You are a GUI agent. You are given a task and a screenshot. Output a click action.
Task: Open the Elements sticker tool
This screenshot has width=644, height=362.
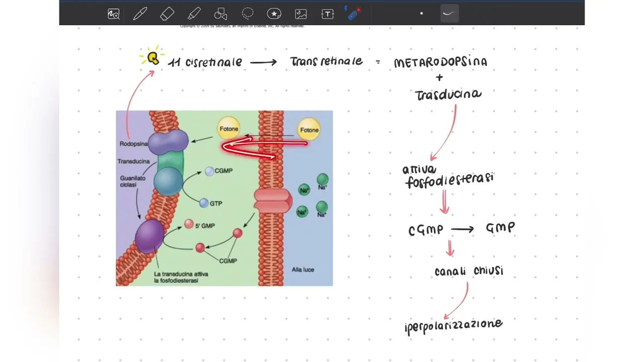tap(274, 14)
